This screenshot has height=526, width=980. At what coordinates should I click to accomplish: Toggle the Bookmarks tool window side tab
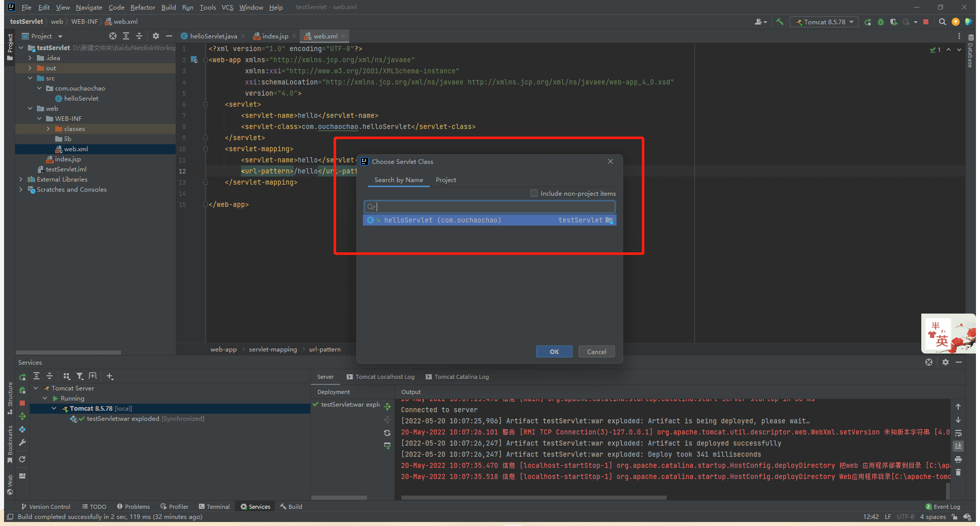(x=10, y=444)
